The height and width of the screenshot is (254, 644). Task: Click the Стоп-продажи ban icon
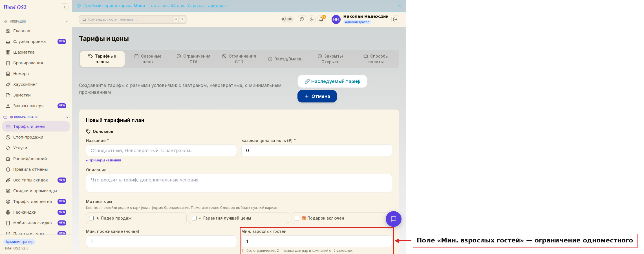[x=8, y=137]
